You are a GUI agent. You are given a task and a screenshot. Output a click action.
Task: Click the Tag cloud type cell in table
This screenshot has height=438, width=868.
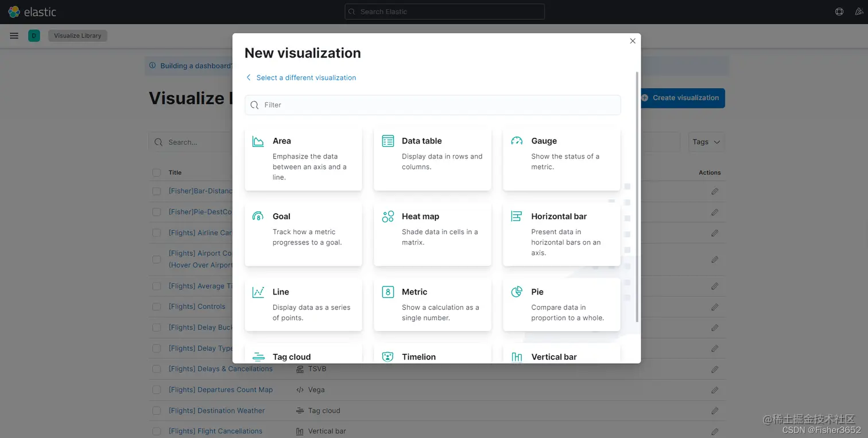click(318, 410)
